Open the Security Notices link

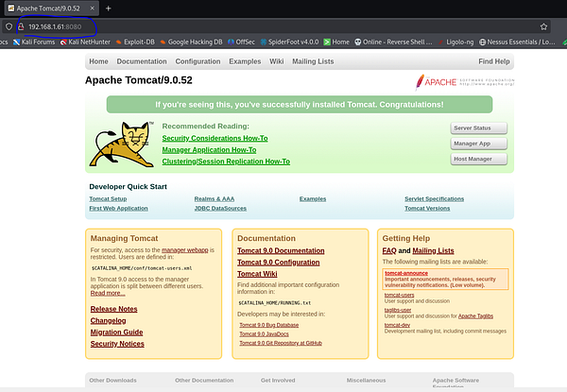(117, 344)
